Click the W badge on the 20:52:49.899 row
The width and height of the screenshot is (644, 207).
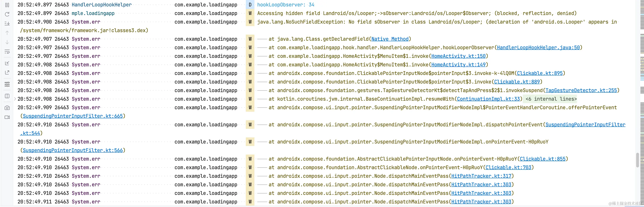point(250,13)
